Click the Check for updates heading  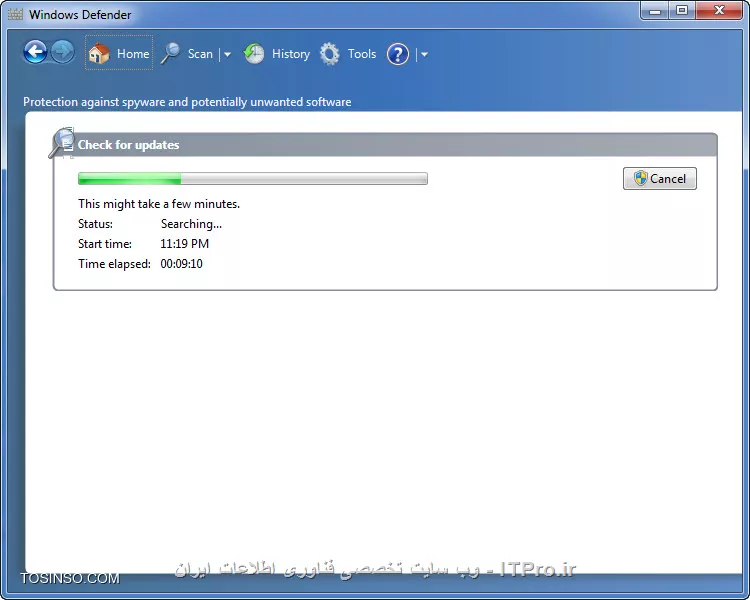point(129,145)
